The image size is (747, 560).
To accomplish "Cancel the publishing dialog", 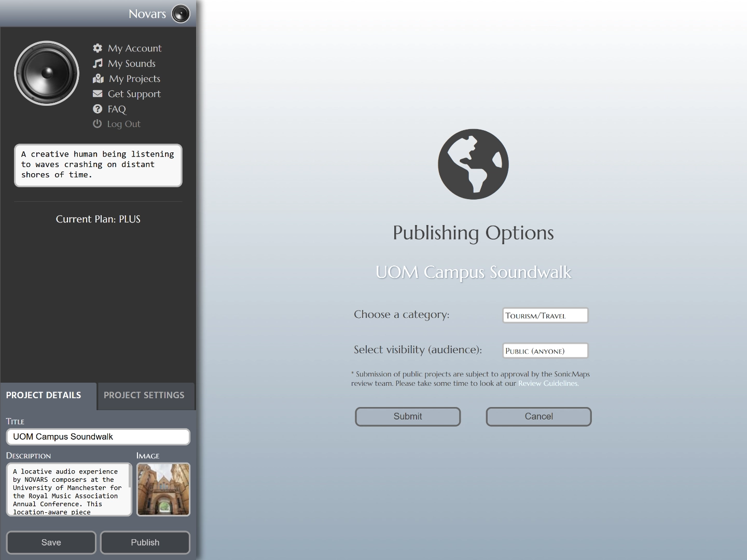I will 538,416.
